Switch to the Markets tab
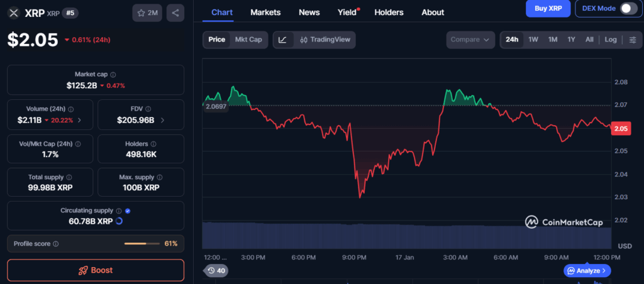 click(265, 12)
